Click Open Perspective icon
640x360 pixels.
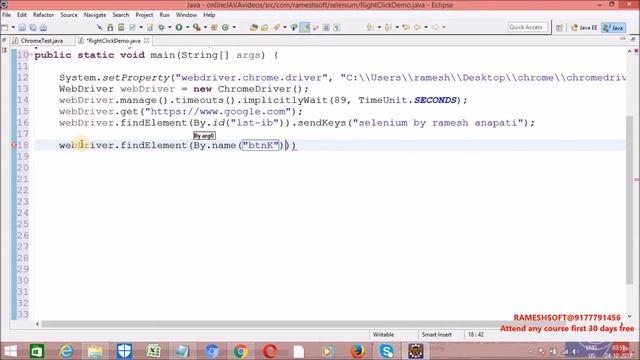559,27
